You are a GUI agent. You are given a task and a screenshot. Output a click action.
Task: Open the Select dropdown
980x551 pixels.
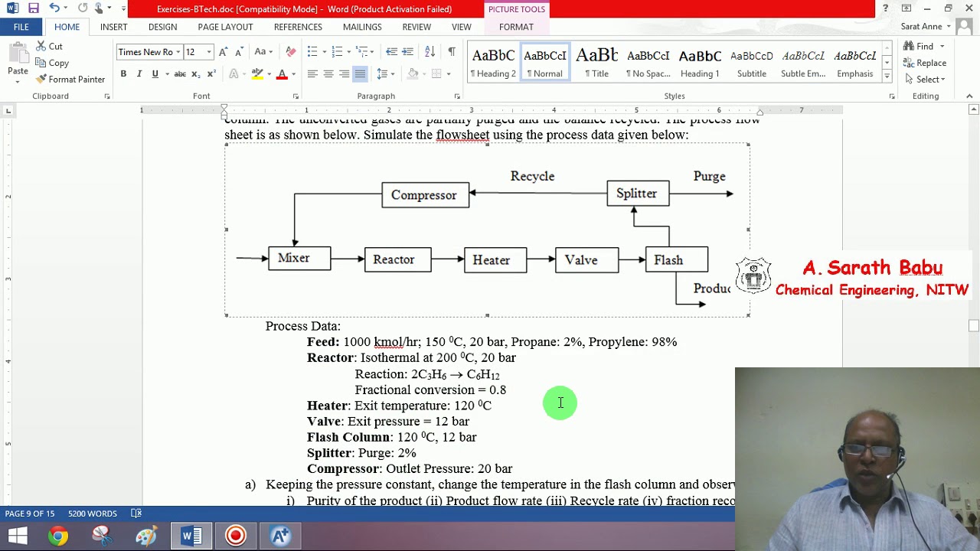coord(925,79)
